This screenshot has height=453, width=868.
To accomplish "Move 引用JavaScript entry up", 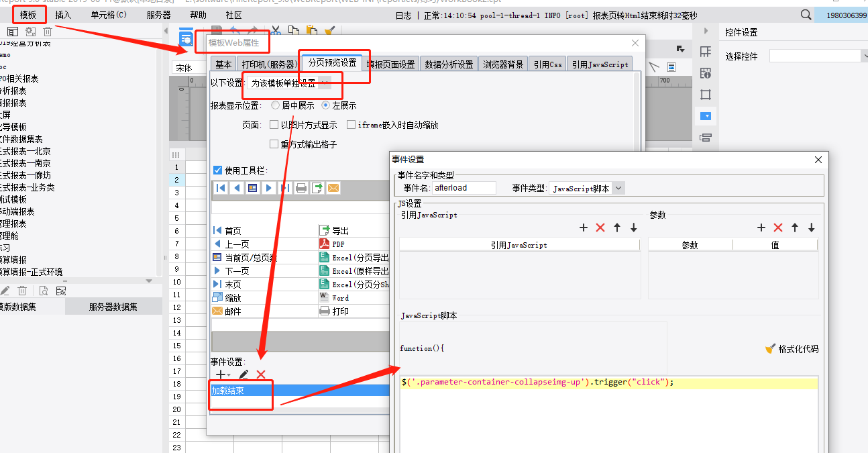I will pos(617,228).
